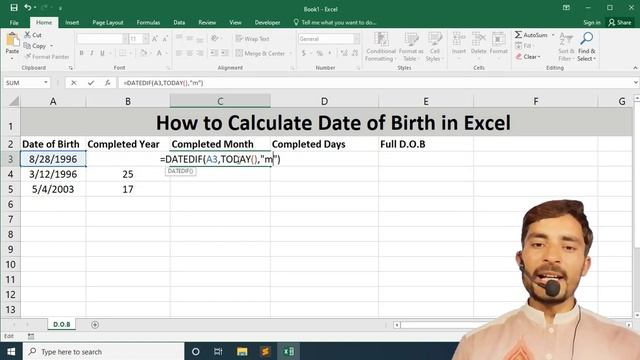Expand the formula bar
The image size is (640, 360).
pos(636,83)
